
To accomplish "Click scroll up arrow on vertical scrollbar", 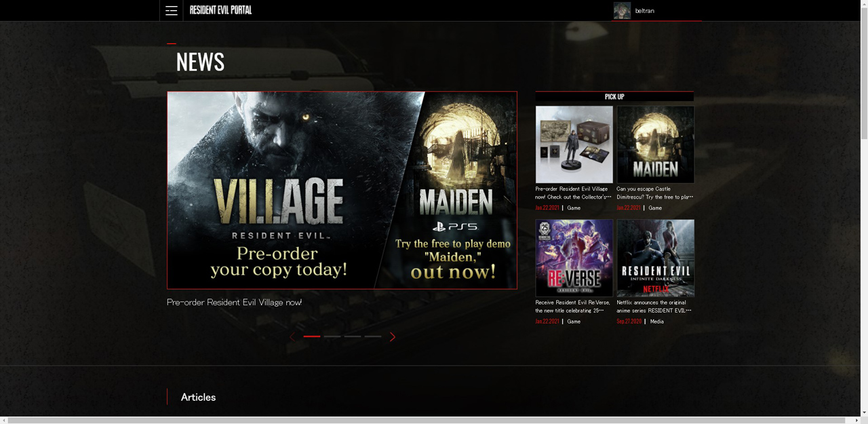I will [864, 4].
